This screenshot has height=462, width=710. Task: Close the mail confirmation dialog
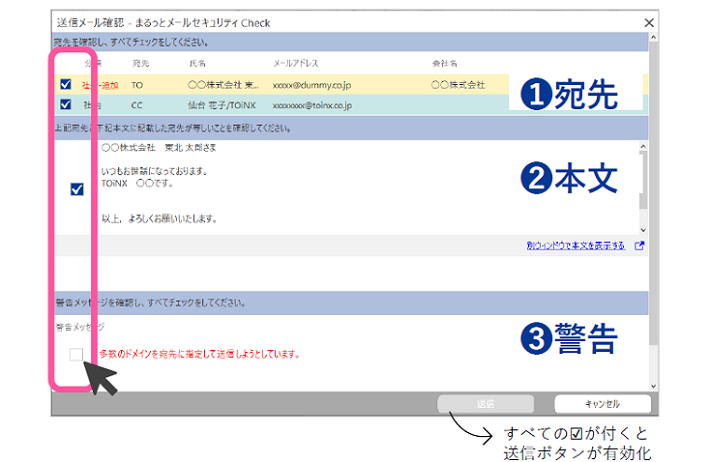click(650, 22)
